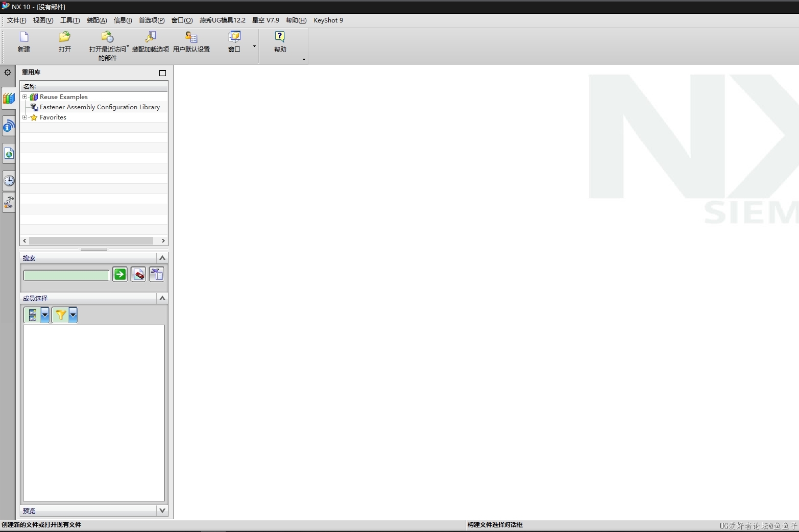
Task: Open the 帮助(H) menu
Action: tap(296, 20)
